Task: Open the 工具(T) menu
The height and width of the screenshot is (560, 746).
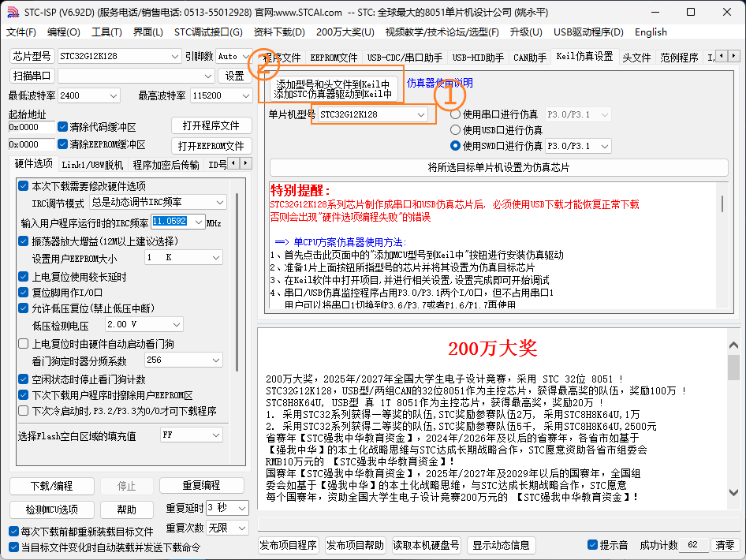Action: [106, 32]
